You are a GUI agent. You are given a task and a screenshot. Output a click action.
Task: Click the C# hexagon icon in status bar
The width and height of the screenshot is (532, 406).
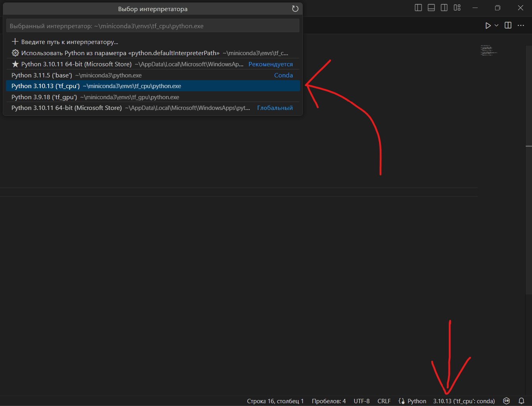(x=507, y=401)
